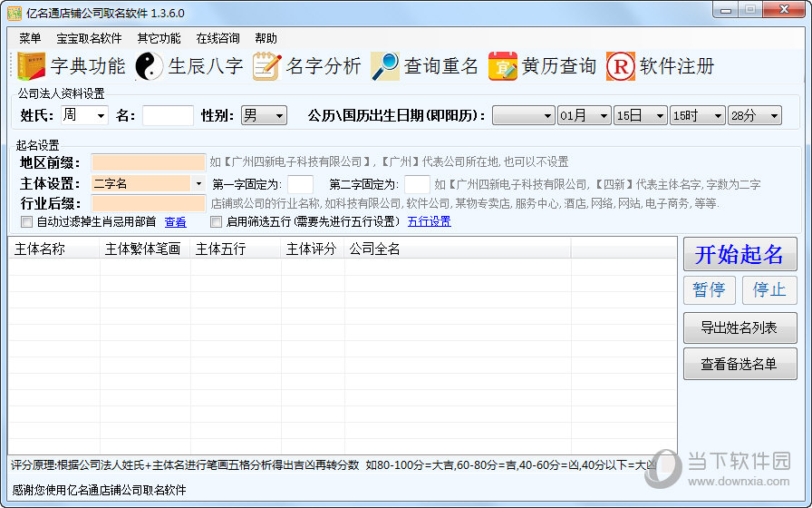Click the 生辰八字 yin-yang icon
Screen dimensions: 812x508
(x=150, y=66)
